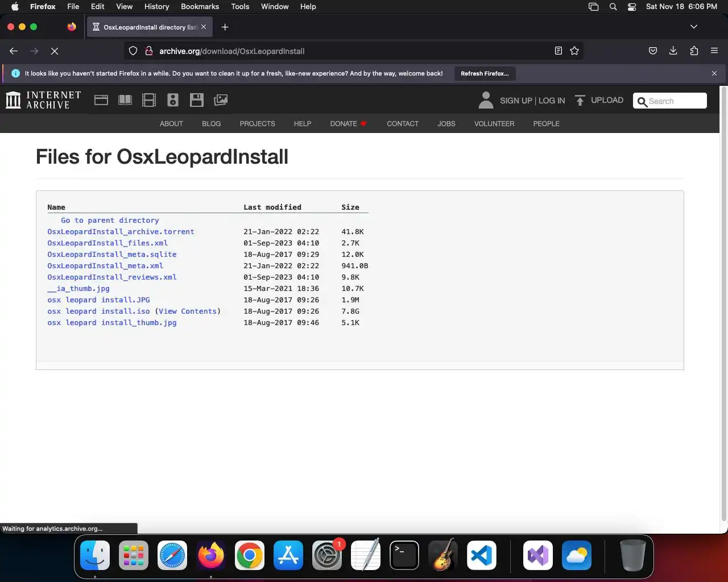Click the Refresh Firefox button
The height and width of the screenshot is (582, 728).
point(485,73)
